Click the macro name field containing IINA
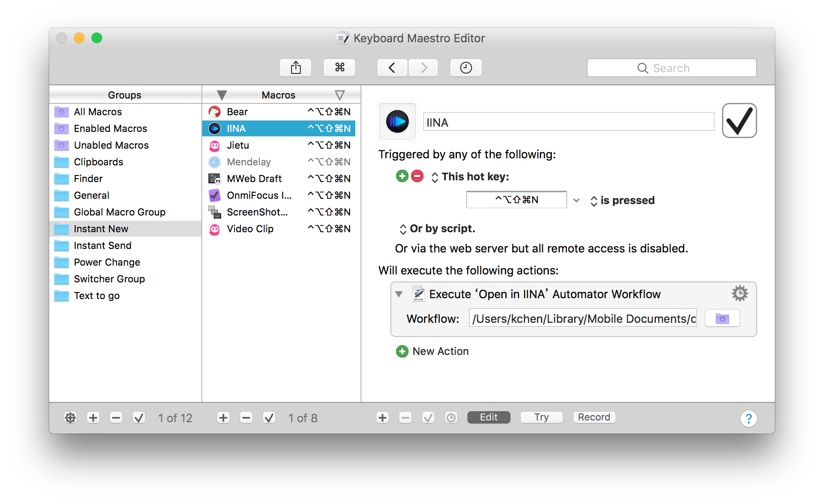824x504 pixels. (x=569, y=122)
